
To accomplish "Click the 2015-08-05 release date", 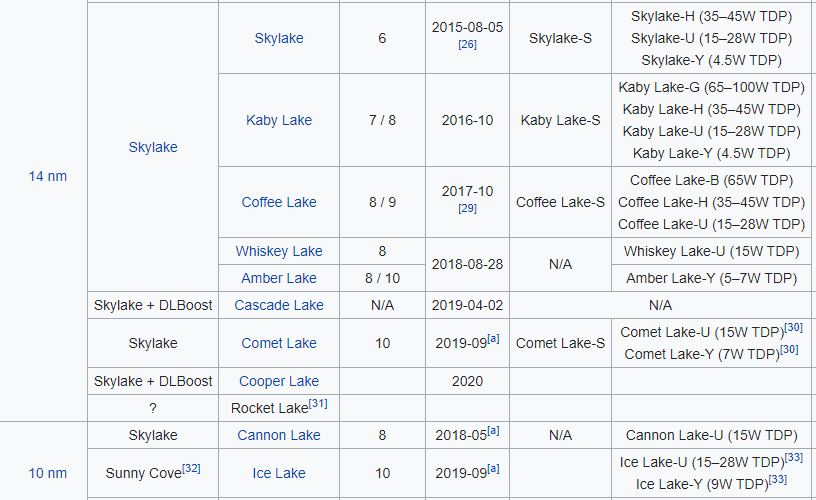I will point(467,28).
